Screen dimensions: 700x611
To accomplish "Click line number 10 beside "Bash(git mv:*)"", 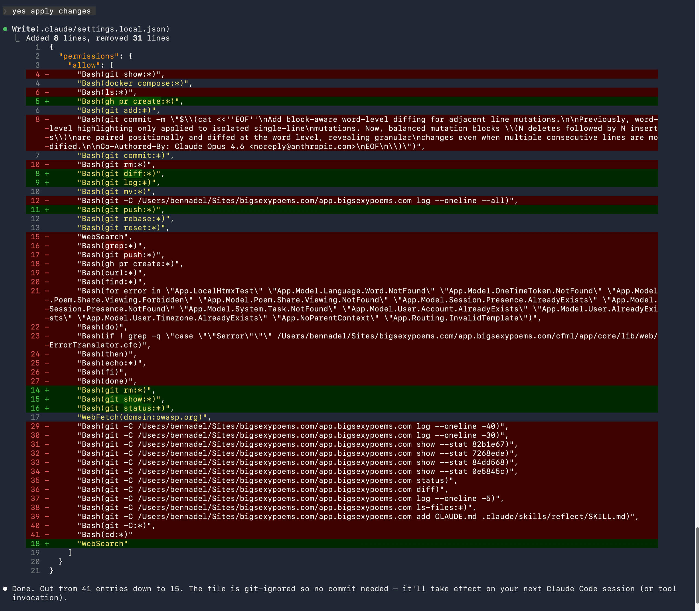I will tap(36, 191).
